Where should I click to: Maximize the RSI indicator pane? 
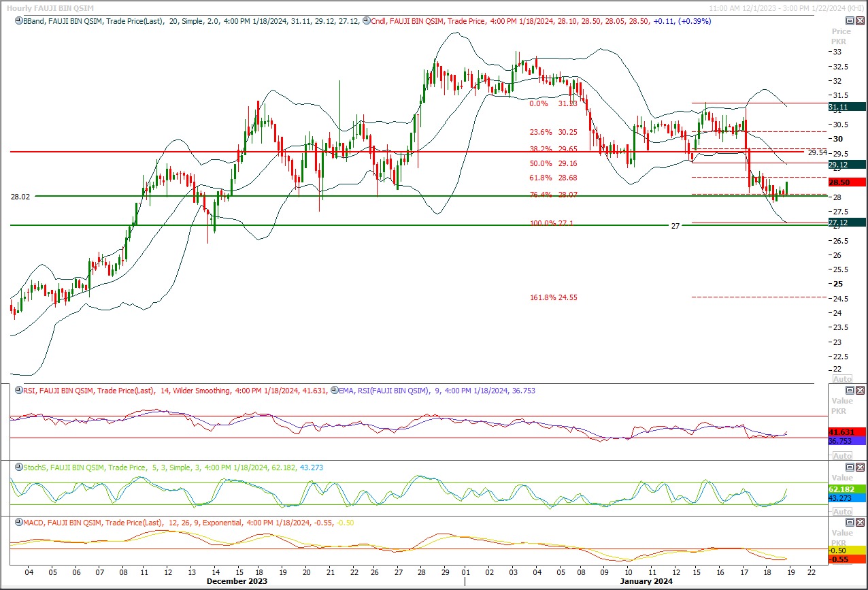tap(850, 390)
